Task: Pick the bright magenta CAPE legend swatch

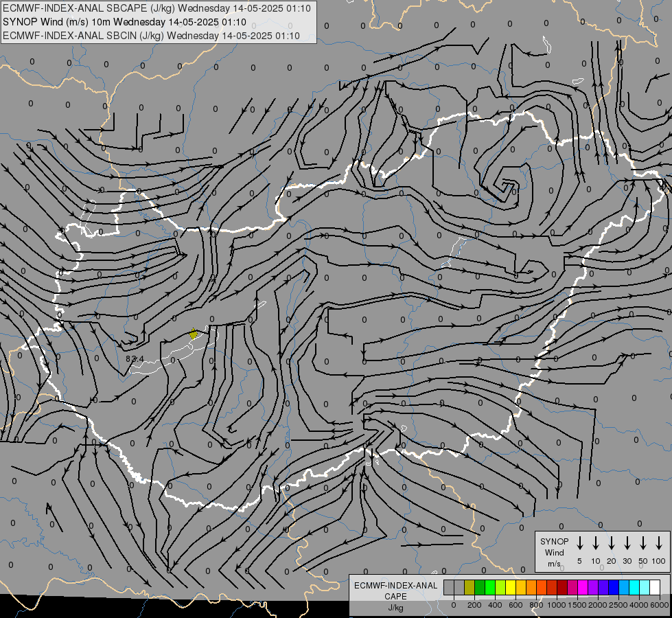Action: click(583, 587)
